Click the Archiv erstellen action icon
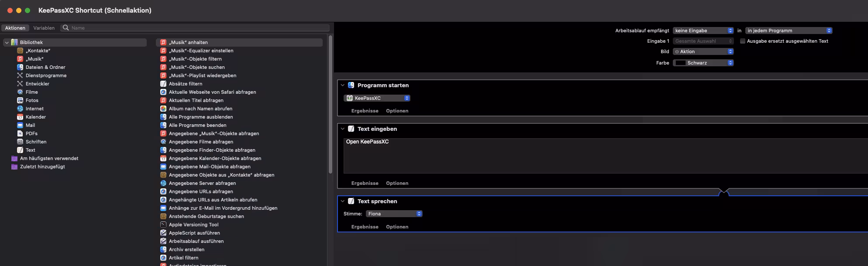868x266 pixels. click(x=163, y=249)
